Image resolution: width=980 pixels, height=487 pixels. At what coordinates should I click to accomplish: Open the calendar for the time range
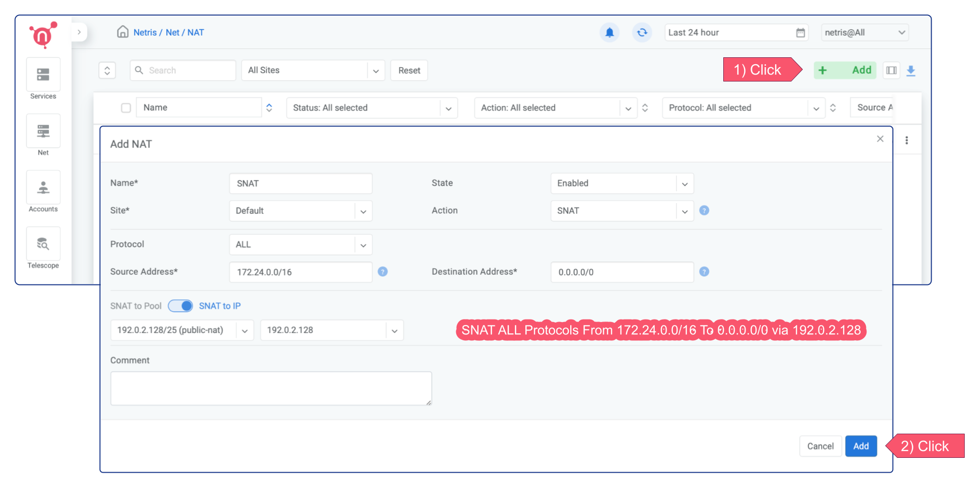pyautogui.click(x=800, y=32)
